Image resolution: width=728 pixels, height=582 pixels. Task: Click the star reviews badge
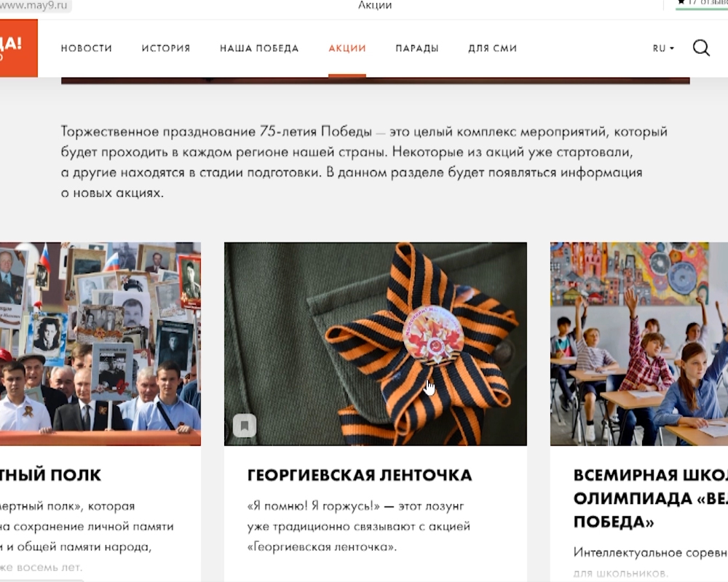(702, 4)
